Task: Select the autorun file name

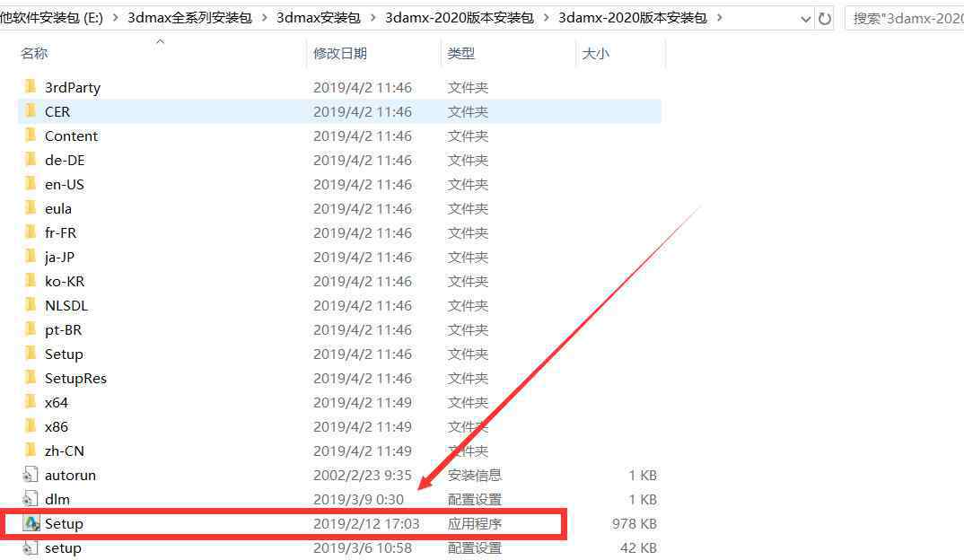Action: pos(70,475)
